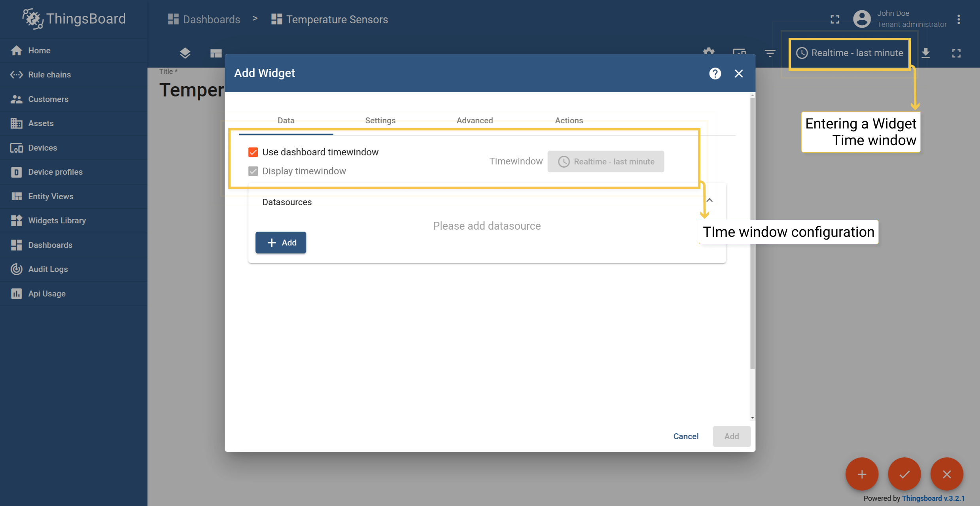
Task: Switch to the Advanced tab
Action: tap(475, 121)
